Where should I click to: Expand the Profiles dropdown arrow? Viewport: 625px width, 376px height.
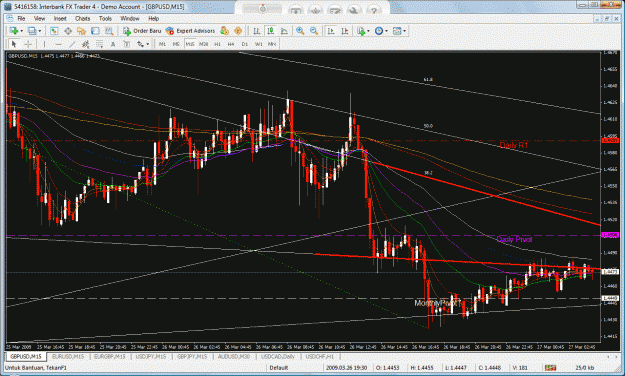coord(40,31)
